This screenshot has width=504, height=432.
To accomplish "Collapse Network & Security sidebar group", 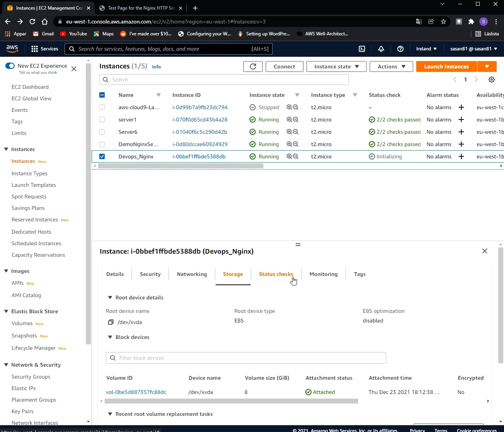I will [6, 365].
